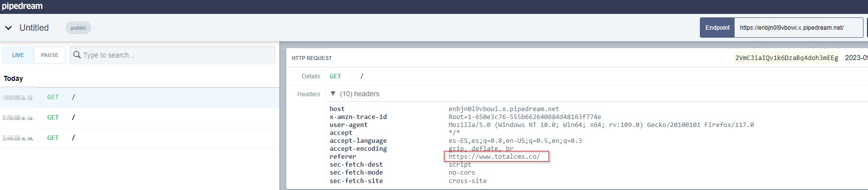Screen dimensions: 868x190
Task: Select the Root=1-650e3c76 trace value
Action: (525, 117)
